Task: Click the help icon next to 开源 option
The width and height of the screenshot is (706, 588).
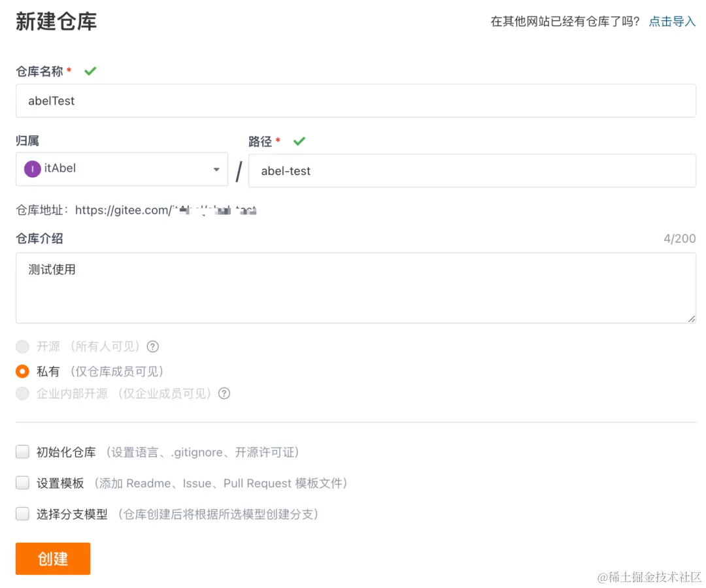Action: point(153,346)
